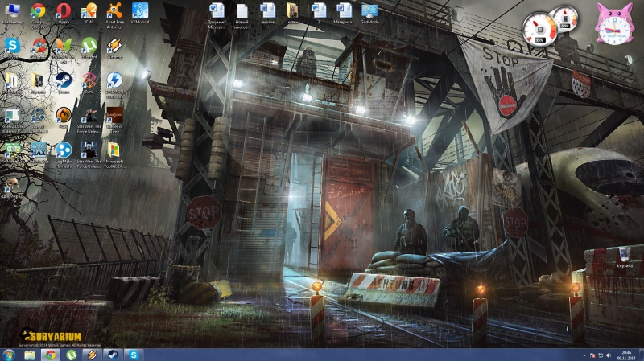This screenshot has height=361, width=644.
Task: Launch the Skype desktop shortcut
Action: click(x=12, y=46)
